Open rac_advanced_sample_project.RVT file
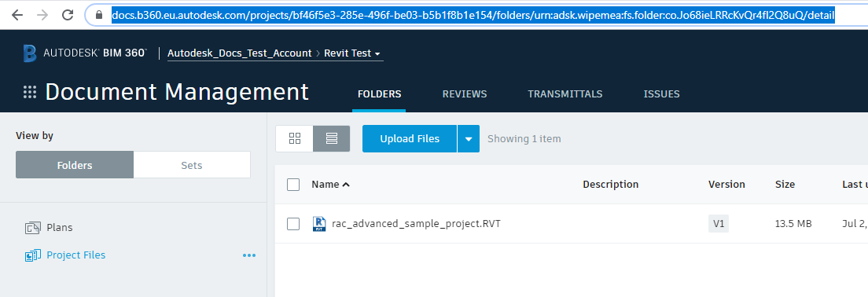This screenshot has height=297, width=868. pos(416,224)
